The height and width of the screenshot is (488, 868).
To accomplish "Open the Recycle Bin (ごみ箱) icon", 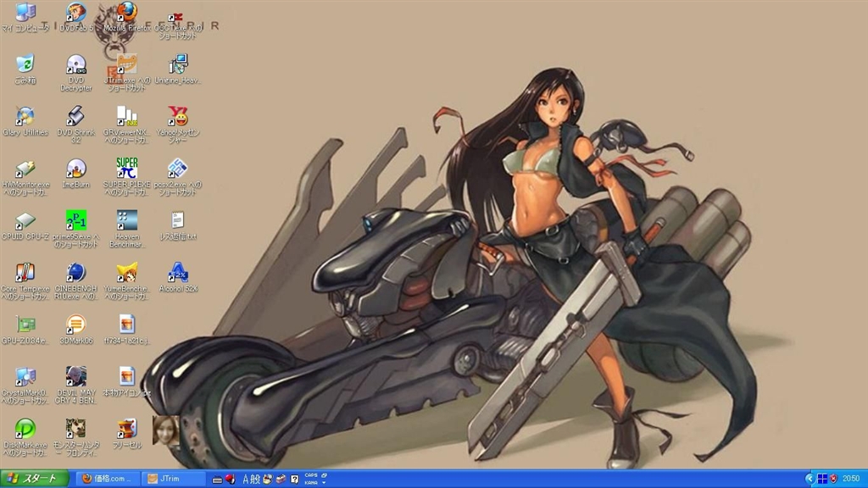I will 25,69.
